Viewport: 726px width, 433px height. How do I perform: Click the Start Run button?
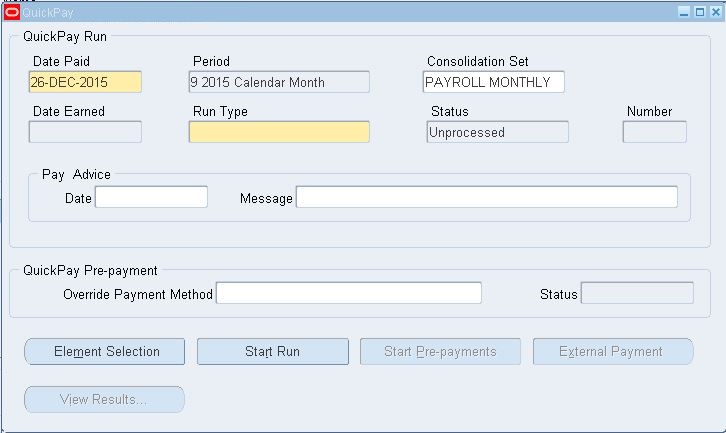(x=273, y=351)
